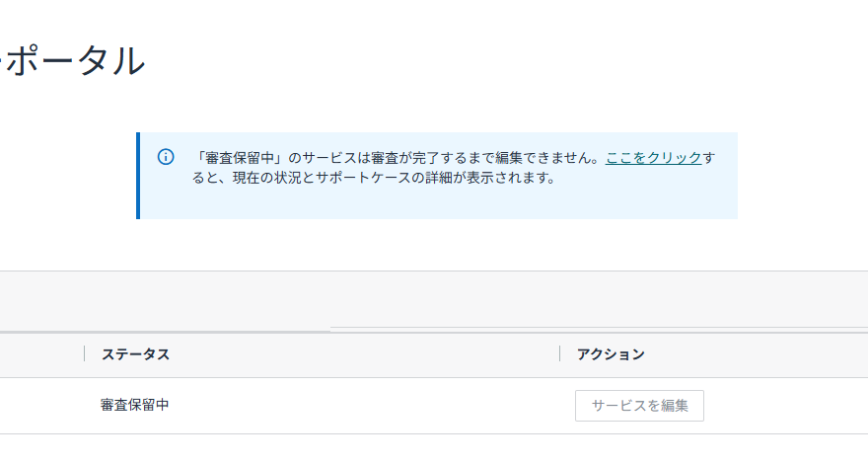This screenshot has width=868, height=465.
Task: Click the gray toolbar strip above the table
Action: (x=434, y=299)
